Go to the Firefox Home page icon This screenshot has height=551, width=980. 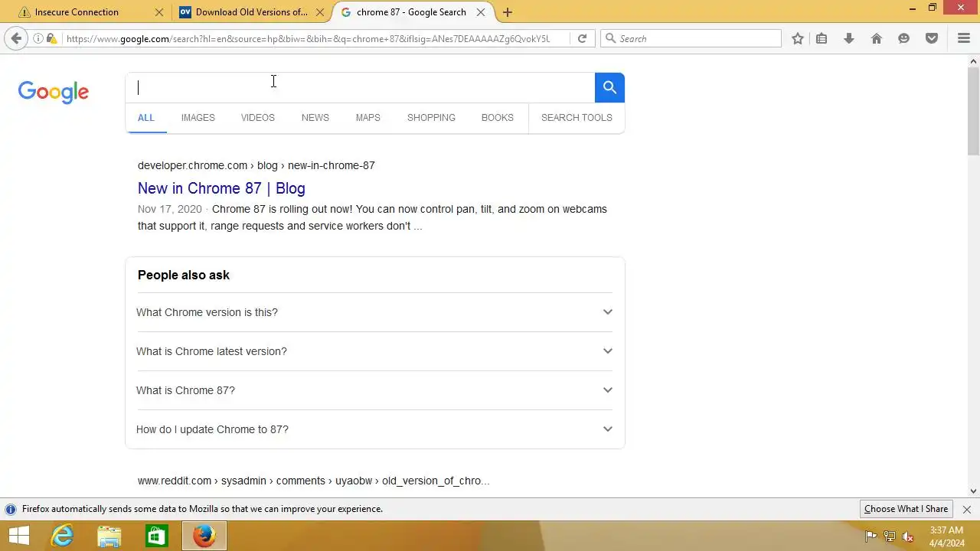[x=877, y=38]
